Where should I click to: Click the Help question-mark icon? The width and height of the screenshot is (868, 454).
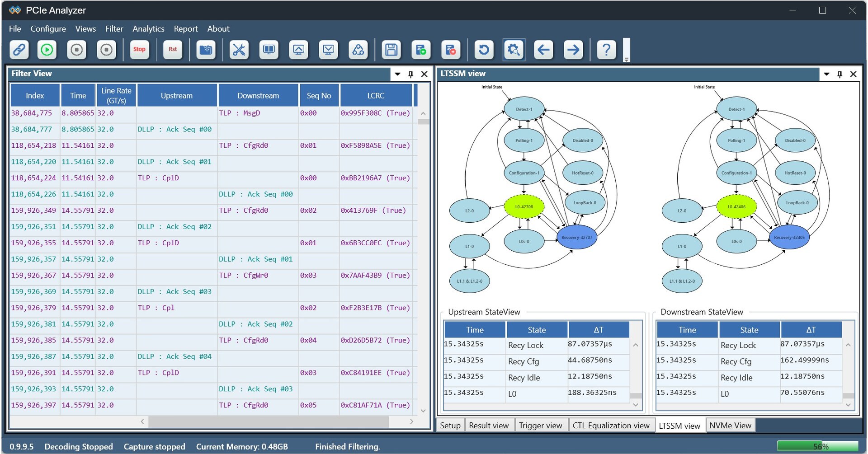606,50
